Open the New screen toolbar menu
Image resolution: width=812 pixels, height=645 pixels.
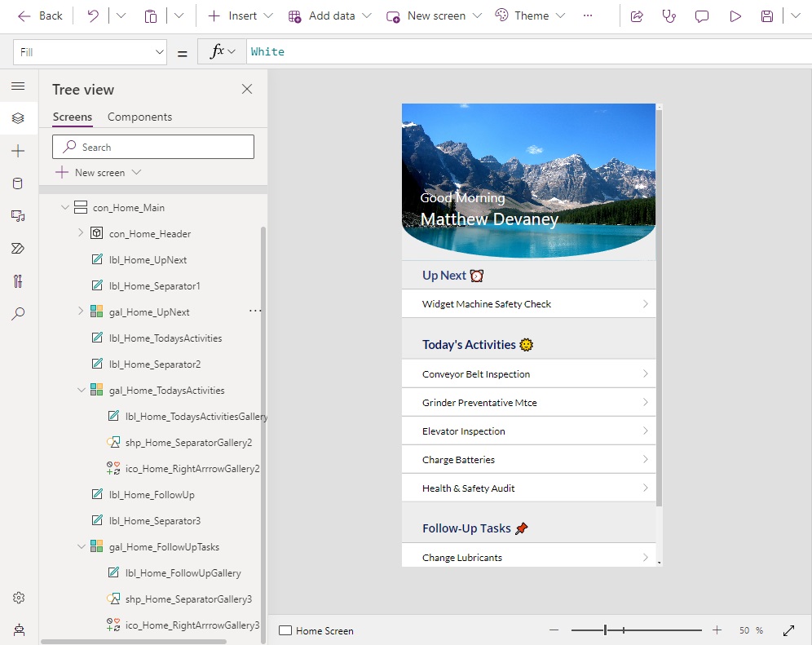[x=434, y=16]
